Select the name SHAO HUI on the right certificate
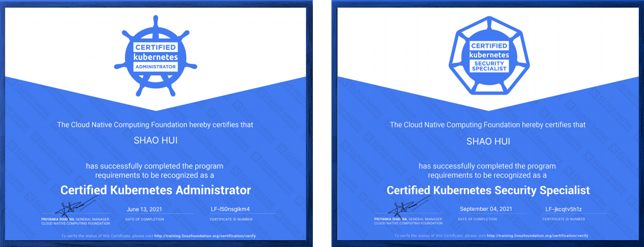The width and height of the screenshot is (644, 247). click(488, 141)
